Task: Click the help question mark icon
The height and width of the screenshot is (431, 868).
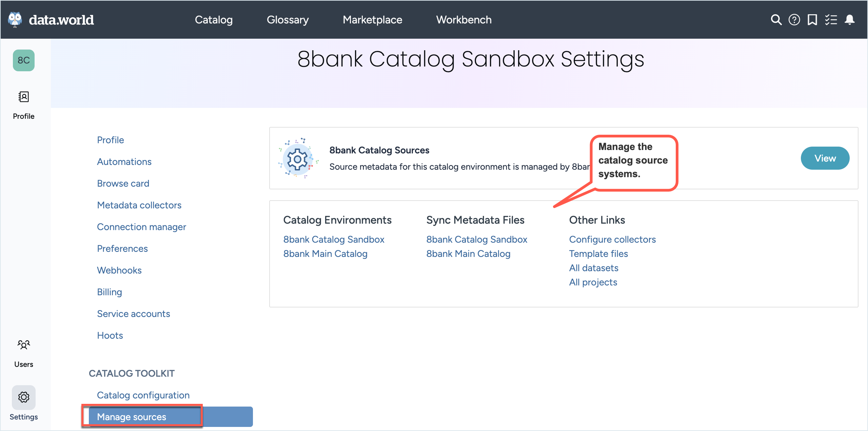Action: [794, 20]
